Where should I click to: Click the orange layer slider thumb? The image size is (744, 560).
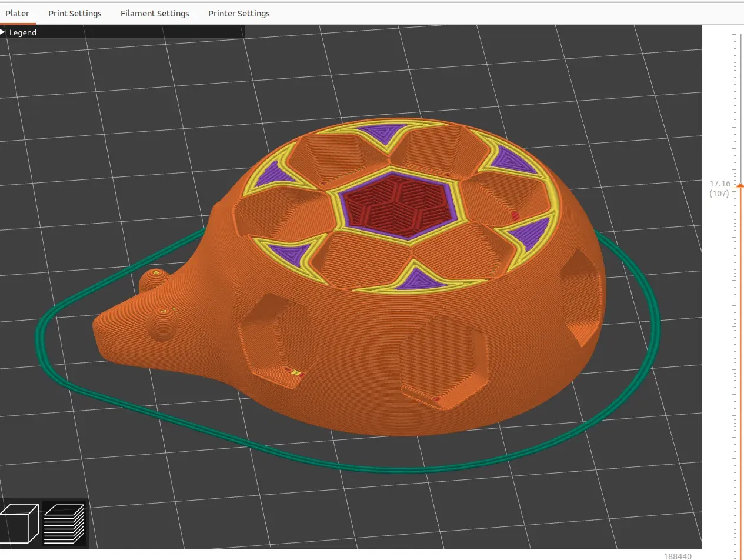point(740,186)
